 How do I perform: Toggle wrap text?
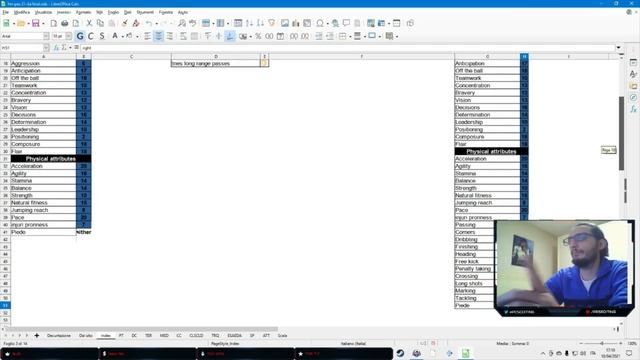click(x=183, y=36)
